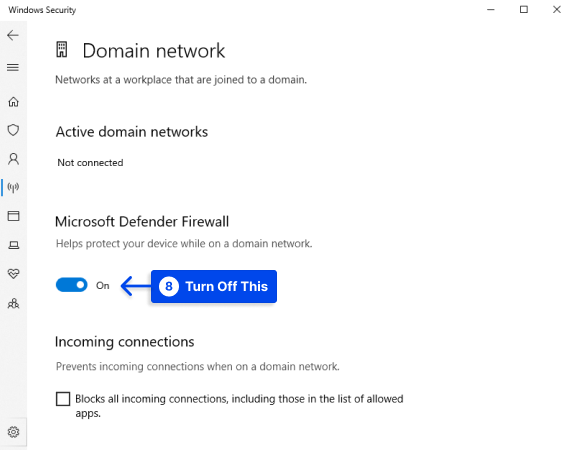Open the hamburger navigation menu

(x=13, y=67)
